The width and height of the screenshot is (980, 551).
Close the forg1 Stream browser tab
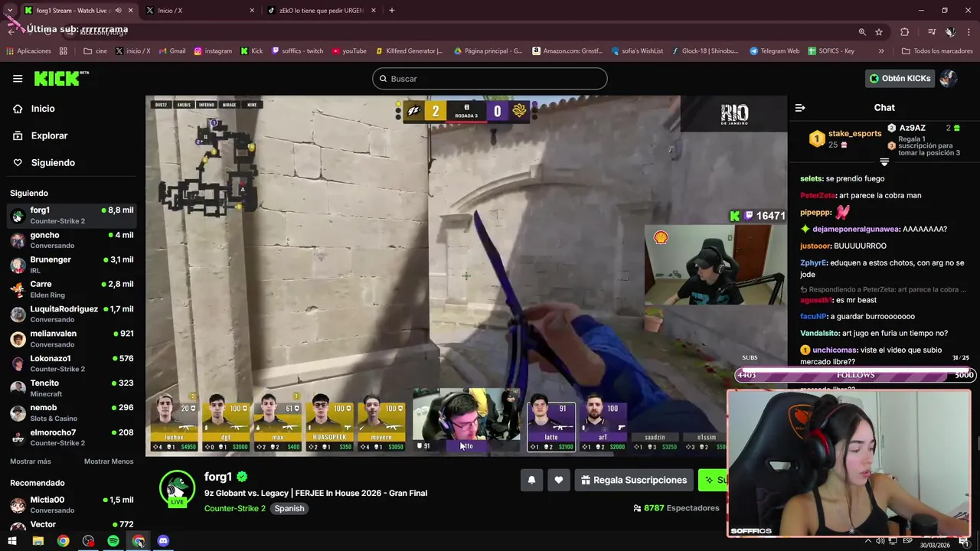130,11
